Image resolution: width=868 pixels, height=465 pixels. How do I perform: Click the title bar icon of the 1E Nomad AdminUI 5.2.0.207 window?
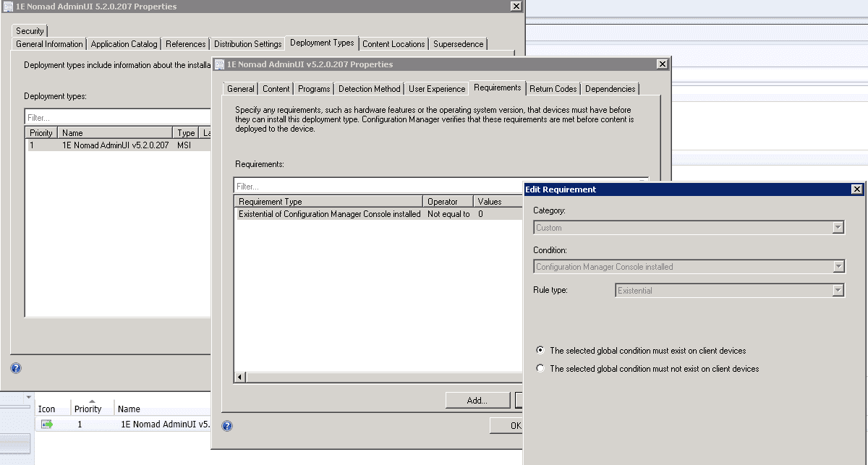point(9,7)
